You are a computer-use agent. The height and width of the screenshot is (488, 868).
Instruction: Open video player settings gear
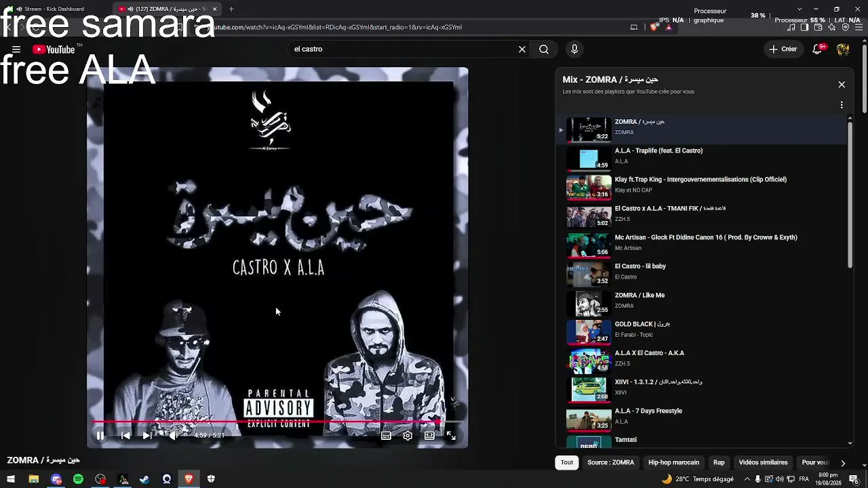[x=408, y=436]
